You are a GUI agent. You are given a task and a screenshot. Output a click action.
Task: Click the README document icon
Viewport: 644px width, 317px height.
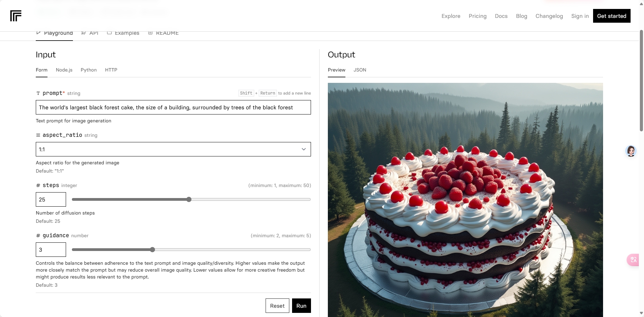(150, 33)
